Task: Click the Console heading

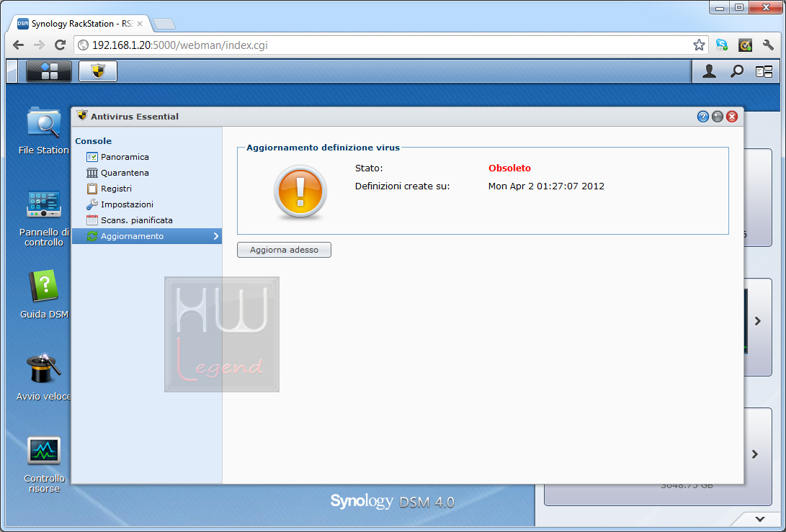Action: (93, 141)
